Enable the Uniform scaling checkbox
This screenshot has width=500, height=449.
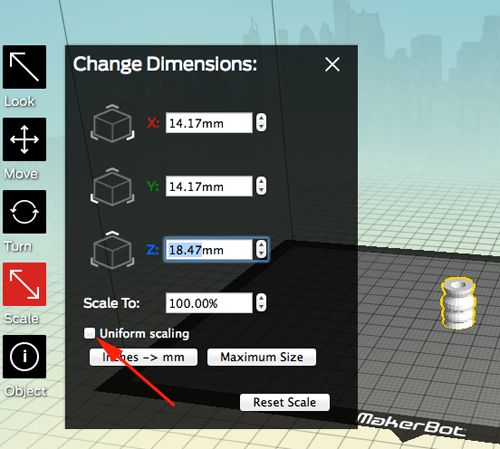tap(89, 333)
